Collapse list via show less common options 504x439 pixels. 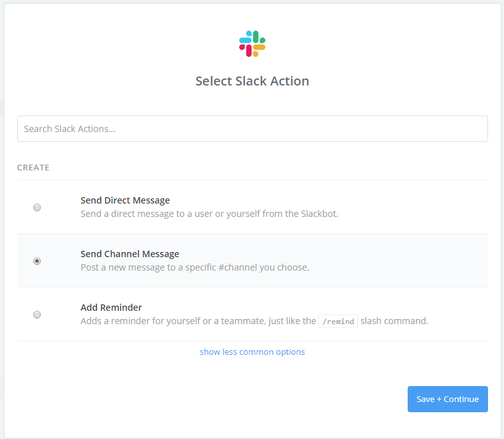(x=253, y=352)
